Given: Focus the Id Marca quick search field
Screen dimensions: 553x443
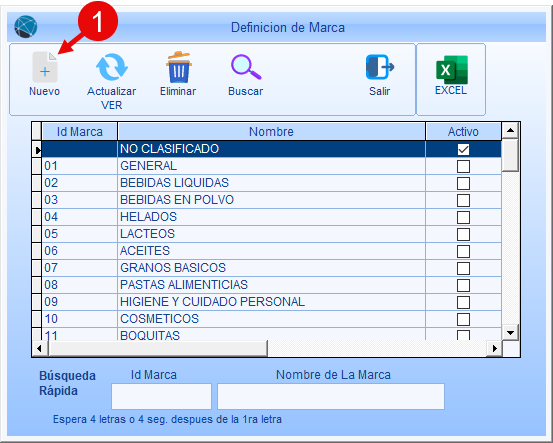Looking at the screenshot, I should pos(161,396).
